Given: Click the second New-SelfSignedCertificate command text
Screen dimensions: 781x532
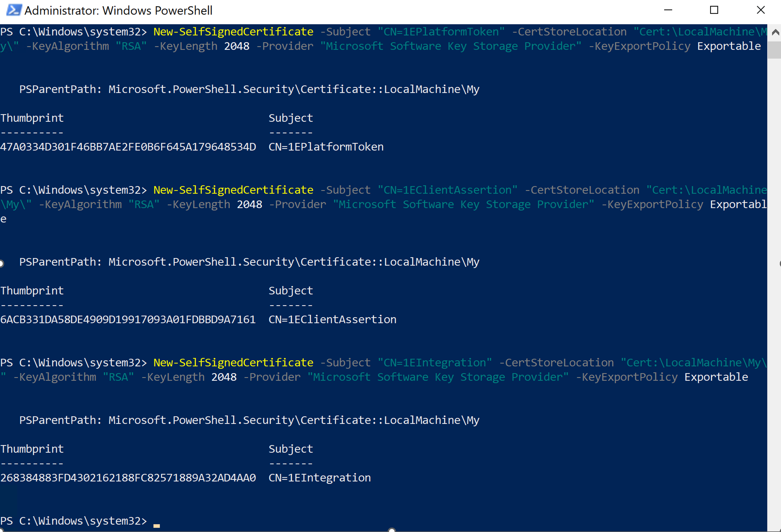Looking at the screenshot, I should [233, 190].
